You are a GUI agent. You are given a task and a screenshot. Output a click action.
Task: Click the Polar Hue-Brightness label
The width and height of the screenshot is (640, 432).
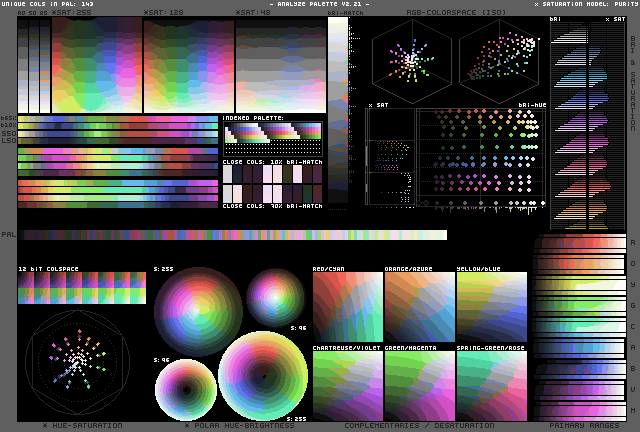coord(240,425)
